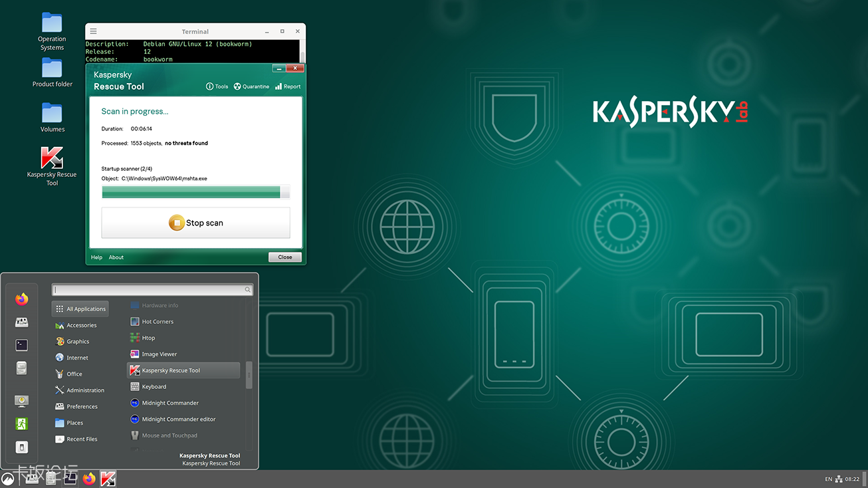Launch Hot Corners from the application list
Image resolution: width=868 pixels, height=488 pixels.
point(183,322)
